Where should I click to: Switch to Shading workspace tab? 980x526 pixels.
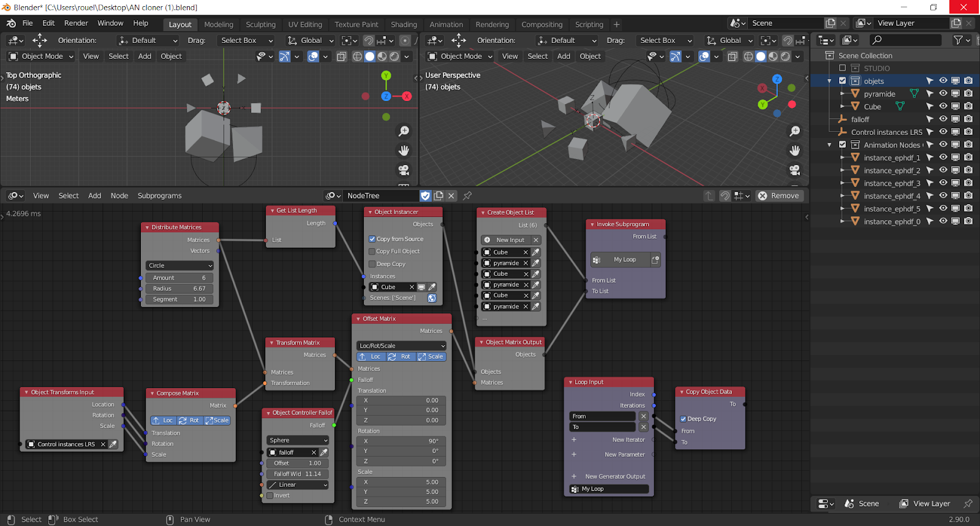404,25
